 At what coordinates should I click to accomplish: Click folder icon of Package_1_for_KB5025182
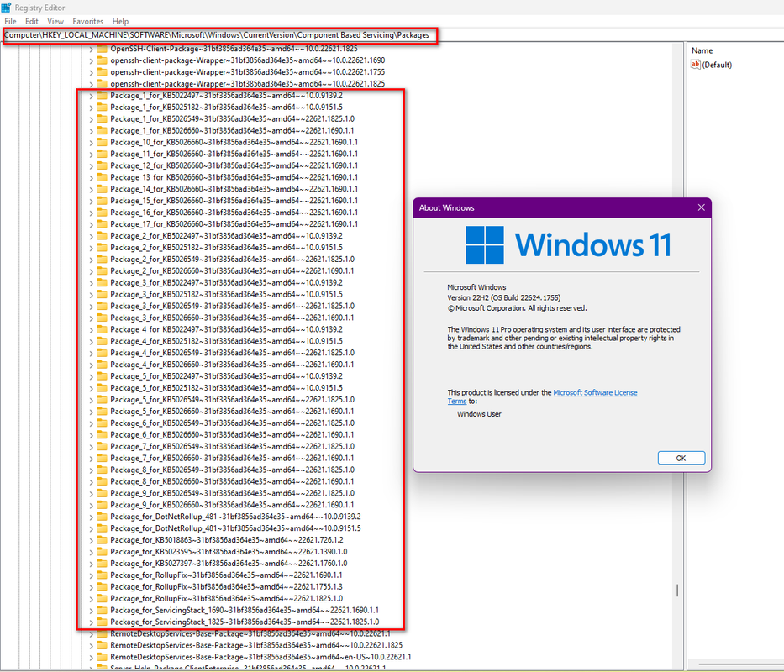102,107
